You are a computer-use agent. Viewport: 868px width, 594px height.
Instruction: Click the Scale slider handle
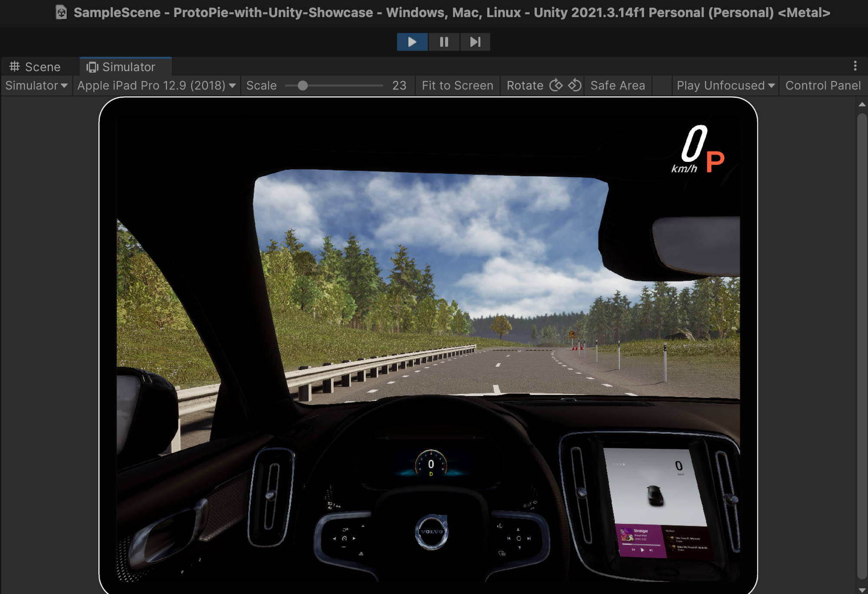point(302,85)
